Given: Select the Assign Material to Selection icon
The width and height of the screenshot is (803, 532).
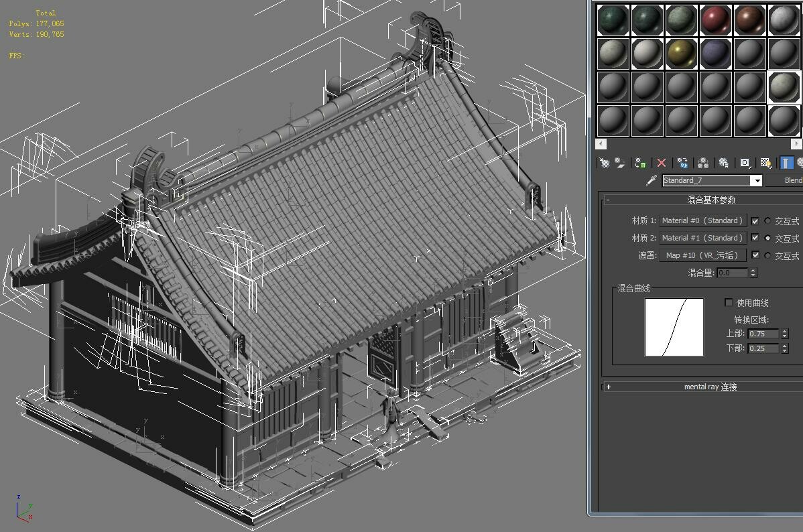Looking at the screenshot, I should click(x=640, y=162).
